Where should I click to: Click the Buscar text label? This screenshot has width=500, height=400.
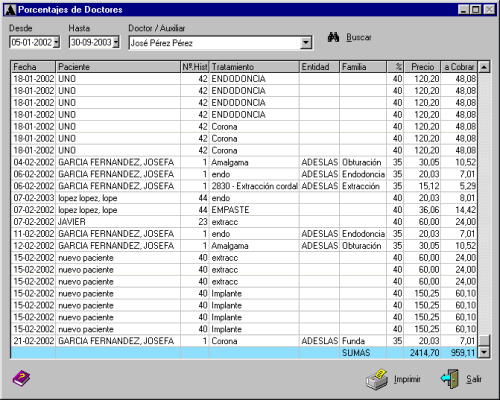(359, 37)
